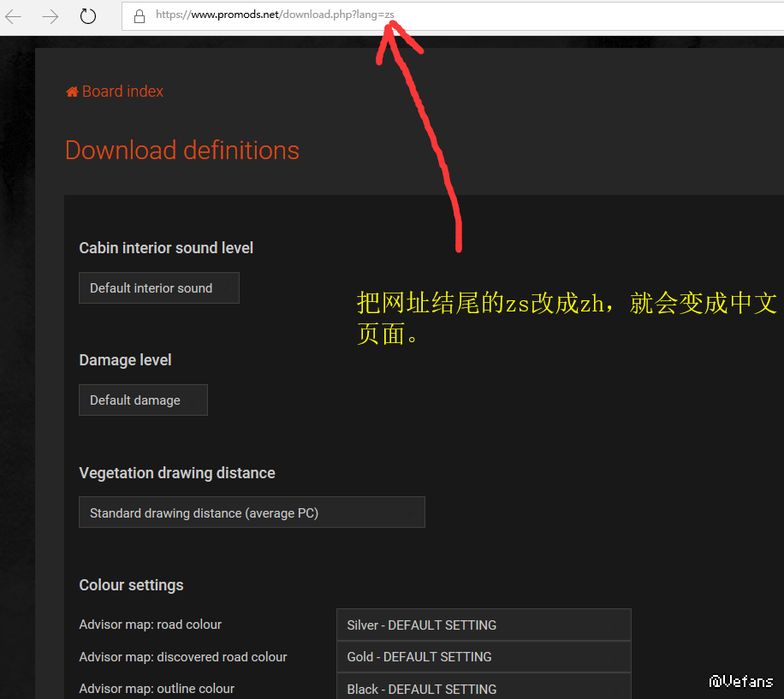Image resolution: width=784 pixels, height=699 pixels.
Task: Open the Standard drawing distance dropdown
Action: coord(252,512)
